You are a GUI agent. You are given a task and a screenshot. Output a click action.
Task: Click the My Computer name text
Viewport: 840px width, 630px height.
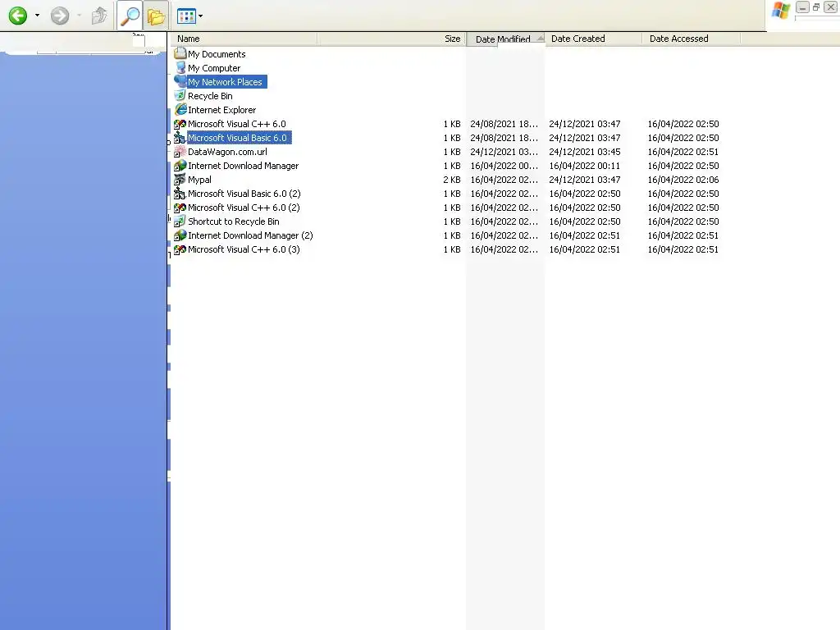(214, 68)
